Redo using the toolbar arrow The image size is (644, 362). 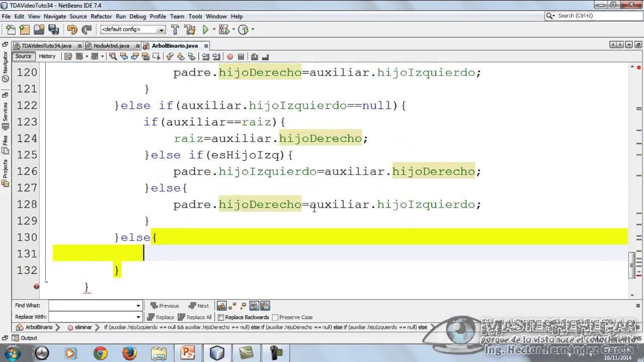(87, 30)
